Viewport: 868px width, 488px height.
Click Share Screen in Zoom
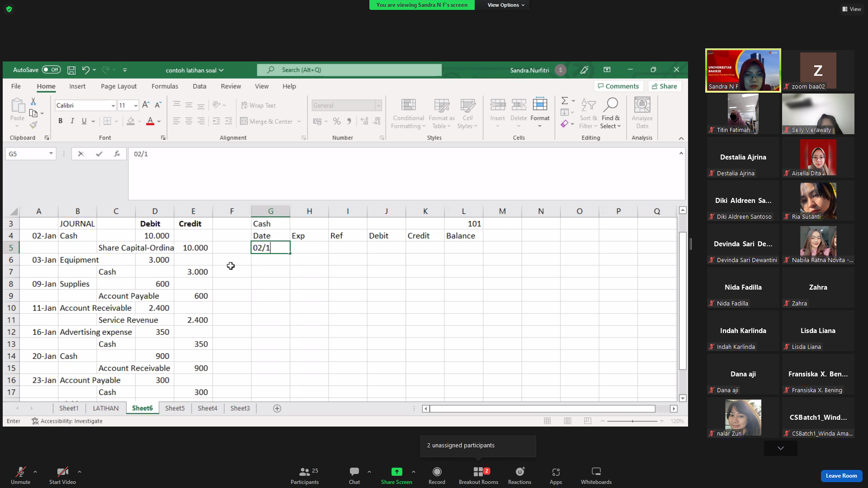(x=396, y=475)
